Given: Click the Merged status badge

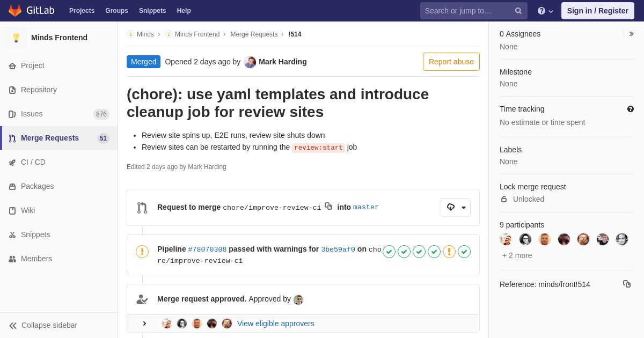Looking at the screenshot, I should (143, 62).
